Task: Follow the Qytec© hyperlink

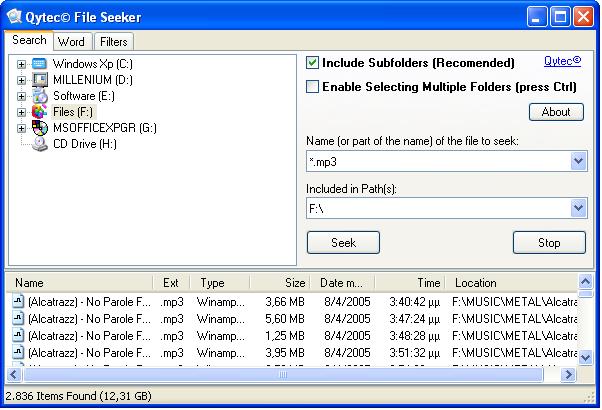Action: [562, 61]
